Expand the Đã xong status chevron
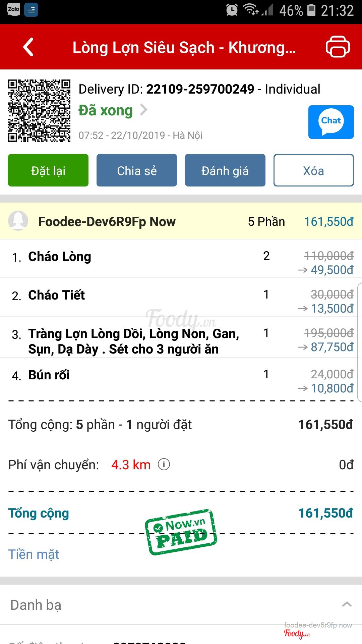This screenshot has height=644, width=362. point(144,110)
